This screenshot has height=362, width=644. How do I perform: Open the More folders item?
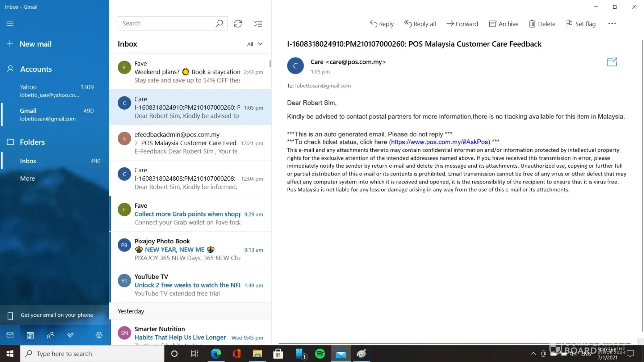pos(28,178)
